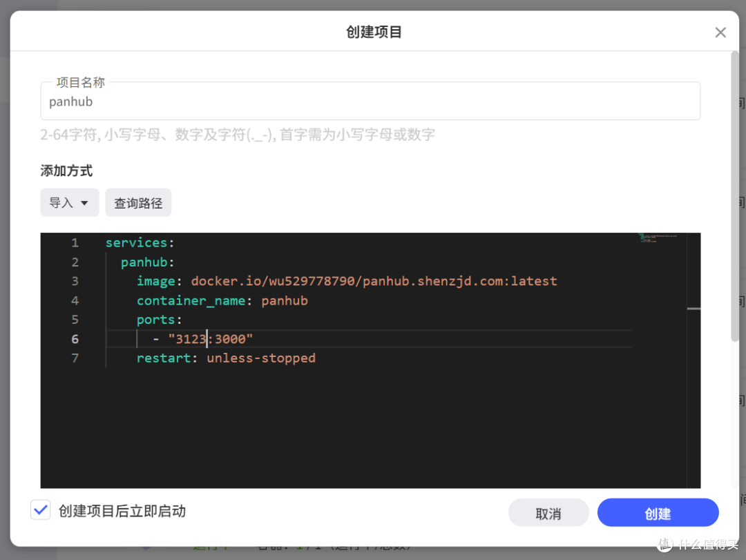This screenshot has height=560, width=746.
Task: Open the 导入 dropdown
Action: point(70,203)
